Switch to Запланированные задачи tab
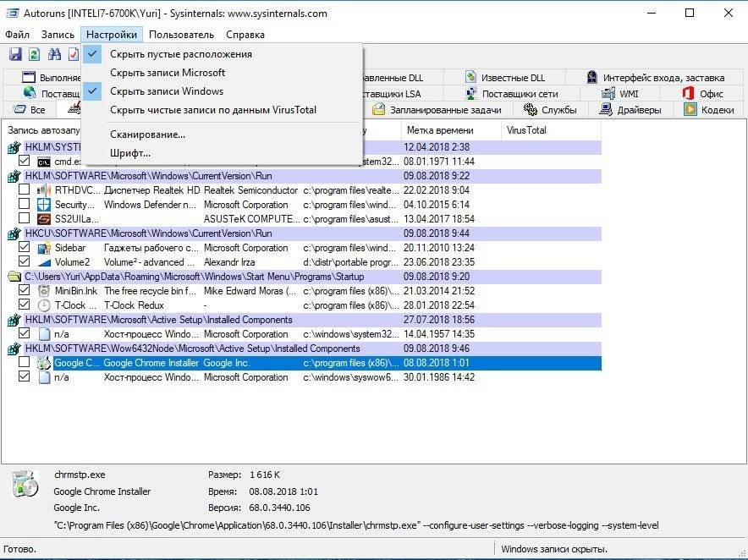The width and height of the screenshot is (748, 560). pyautogui.click(x=437, y=110)
